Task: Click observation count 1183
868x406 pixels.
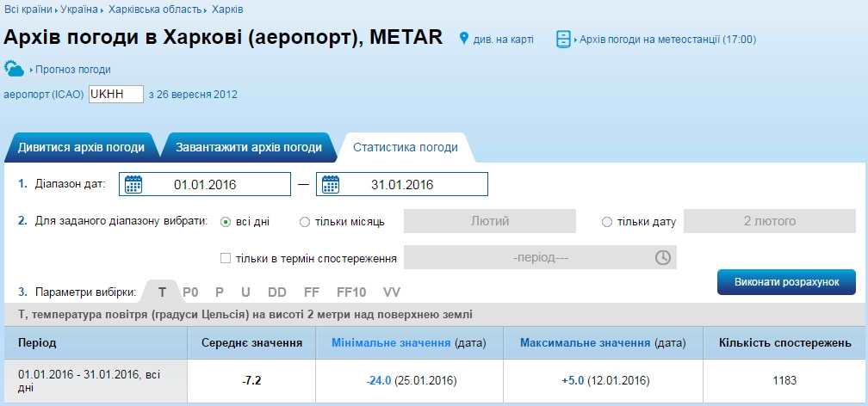Action: click(785, 380)
